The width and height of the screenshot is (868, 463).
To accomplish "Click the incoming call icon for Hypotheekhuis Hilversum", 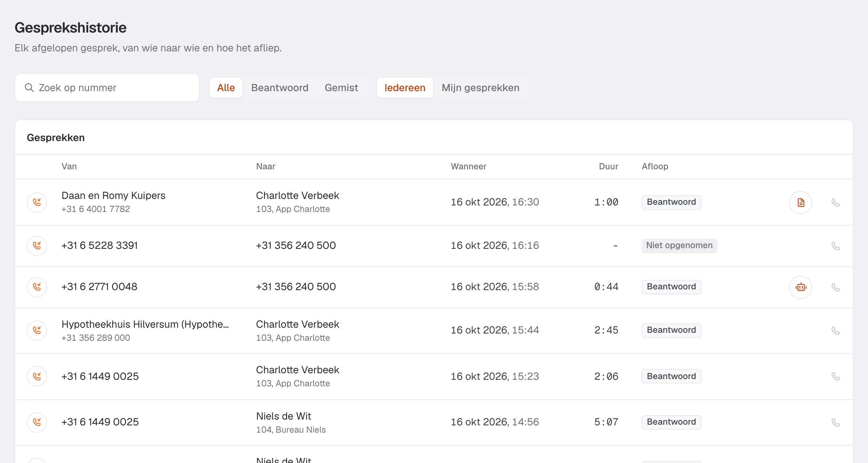I will [37, 330].
